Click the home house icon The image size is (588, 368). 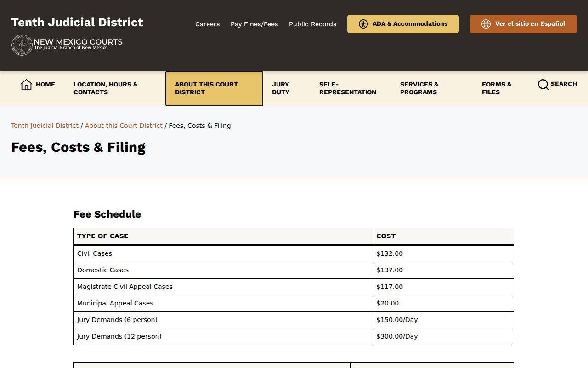coord(26,85)
